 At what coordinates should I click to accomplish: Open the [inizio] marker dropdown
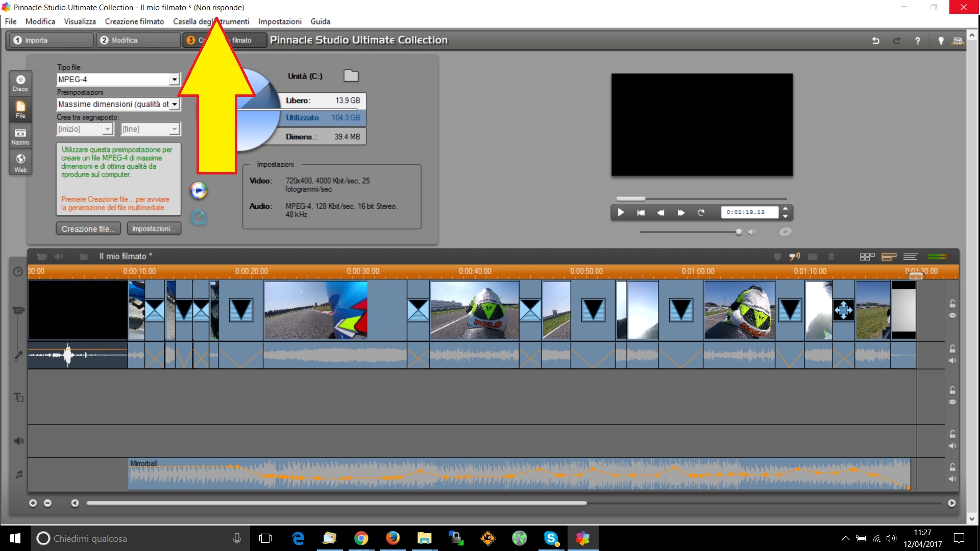coord(107,129)
